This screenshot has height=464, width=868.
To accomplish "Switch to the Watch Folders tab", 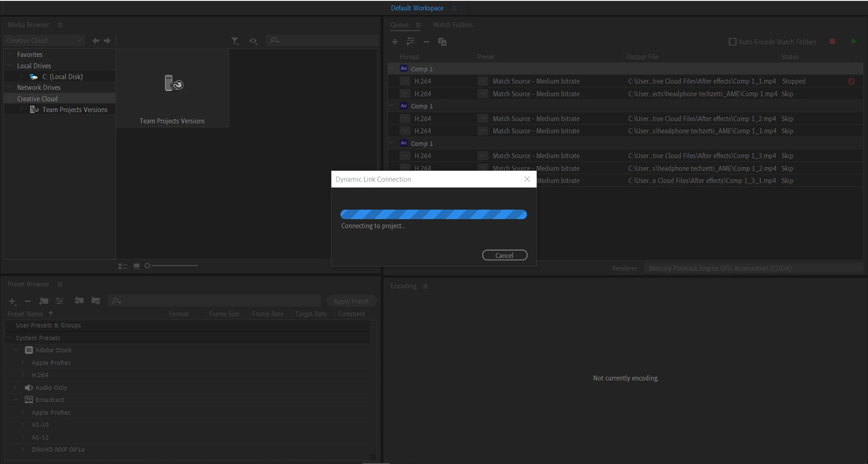I will point(453,25).
